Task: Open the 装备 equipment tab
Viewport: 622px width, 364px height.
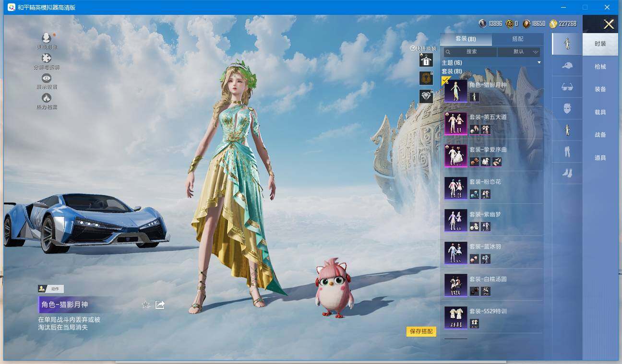Action: pyautogui.click(x=600, y=89)
